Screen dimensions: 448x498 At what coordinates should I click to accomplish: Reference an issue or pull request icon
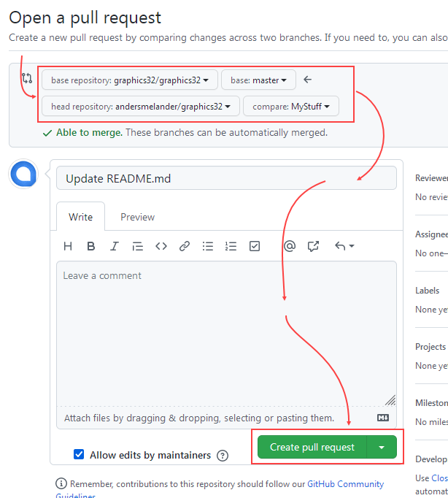point(313,246)
